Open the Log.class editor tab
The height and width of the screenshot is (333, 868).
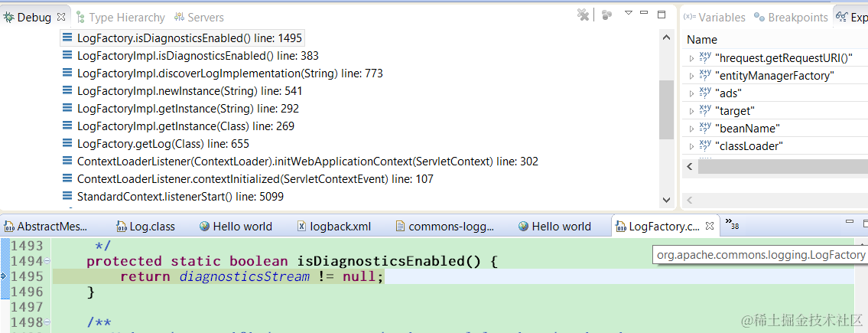[145, 226]
